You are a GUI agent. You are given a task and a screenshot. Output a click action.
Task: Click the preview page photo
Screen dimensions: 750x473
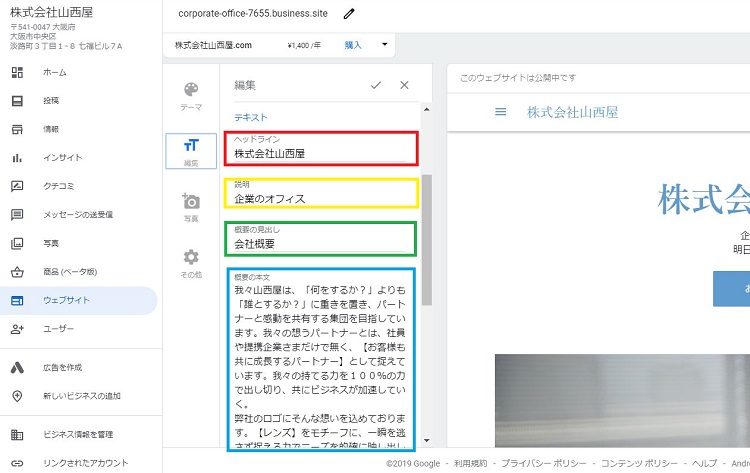622,401
